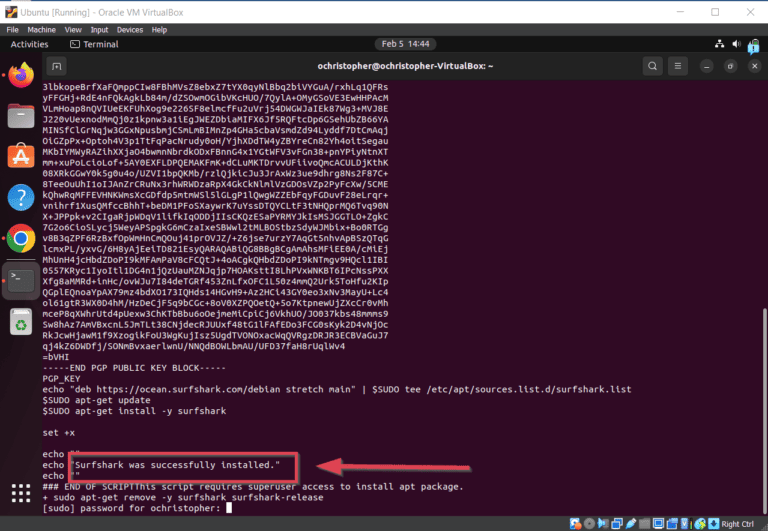This screenshot has height=531, width=768.
Task: Click Activities in the top bar
Action: (x=29, y=44)
